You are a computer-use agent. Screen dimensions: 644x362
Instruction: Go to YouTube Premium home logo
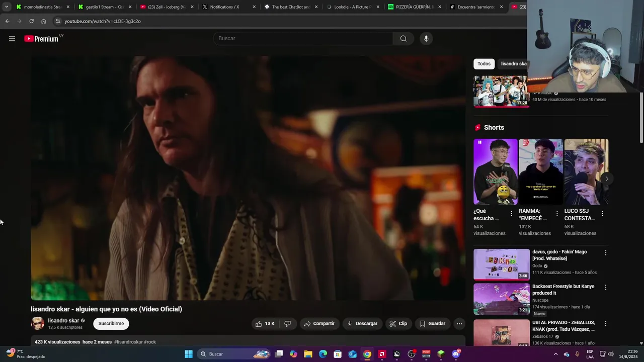[41, 39]
